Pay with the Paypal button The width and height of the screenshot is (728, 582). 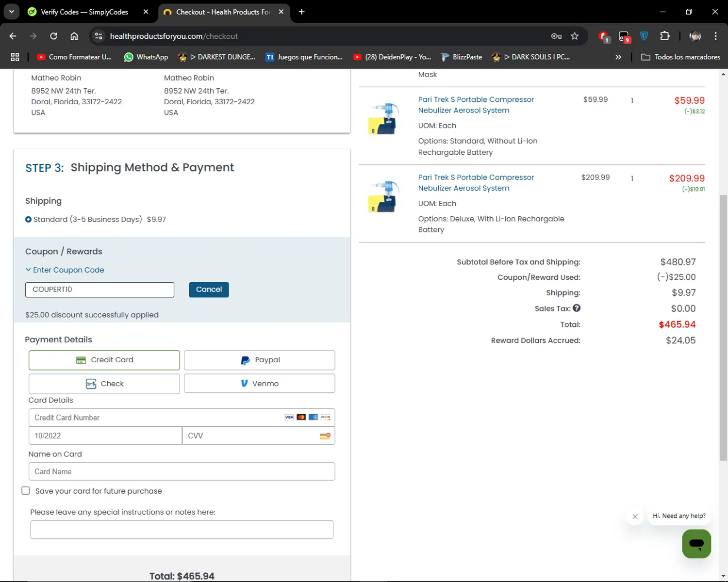(260, 360)
